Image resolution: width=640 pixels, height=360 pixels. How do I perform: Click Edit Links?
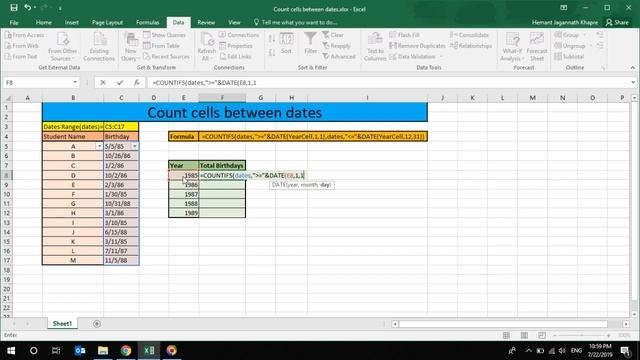click(x=236, y=56)
